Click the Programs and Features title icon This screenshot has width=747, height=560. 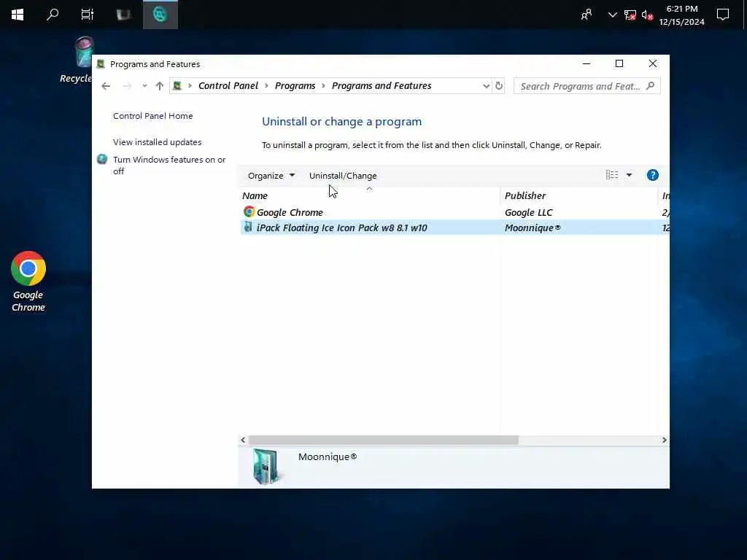pos(101,64)
